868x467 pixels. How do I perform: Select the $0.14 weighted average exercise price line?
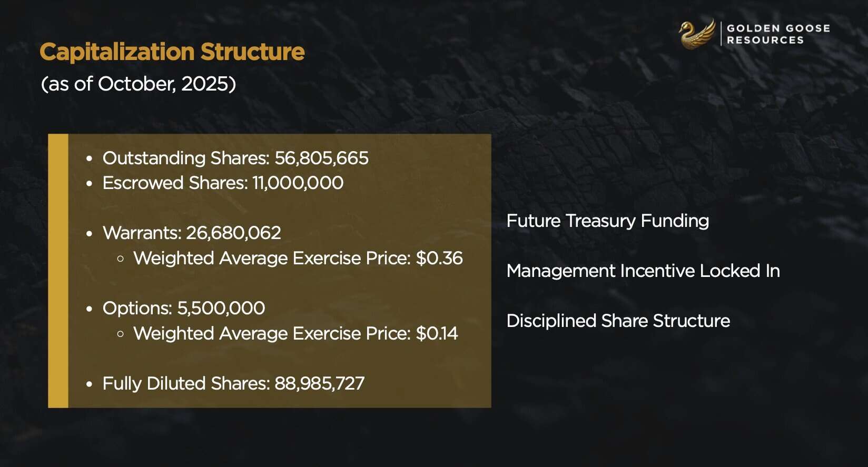tap(295, 334)
